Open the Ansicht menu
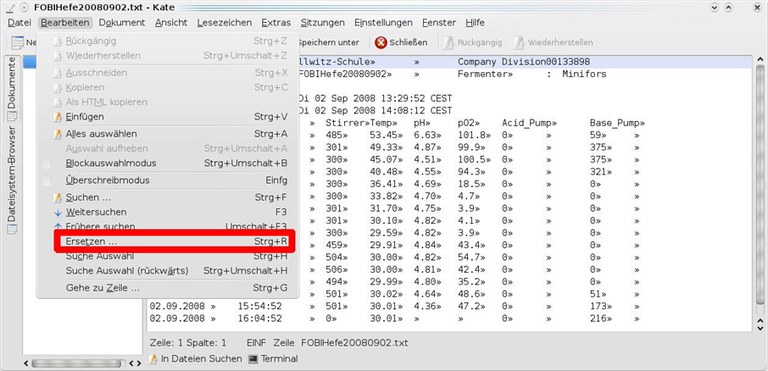 (171, 23)
